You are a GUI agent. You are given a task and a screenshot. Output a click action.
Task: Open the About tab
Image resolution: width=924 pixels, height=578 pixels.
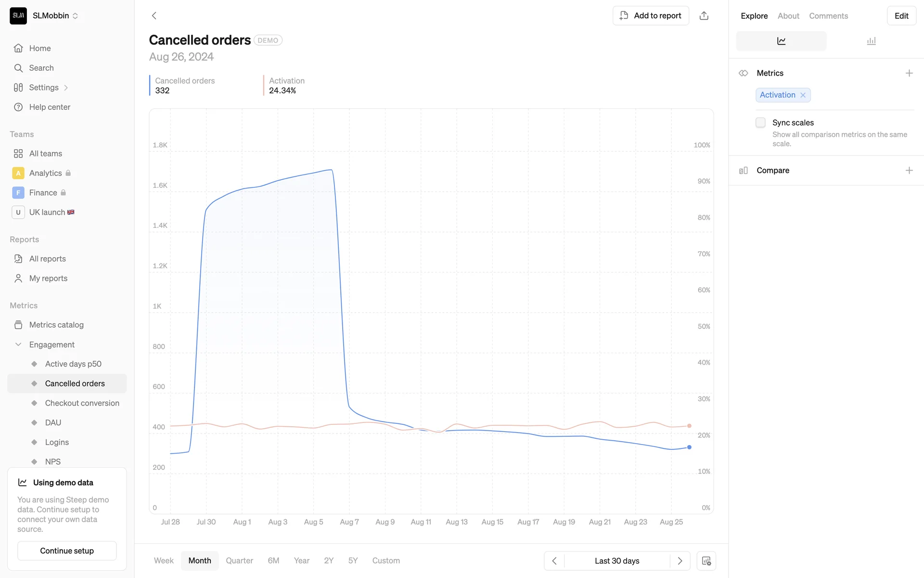point(788,16)
